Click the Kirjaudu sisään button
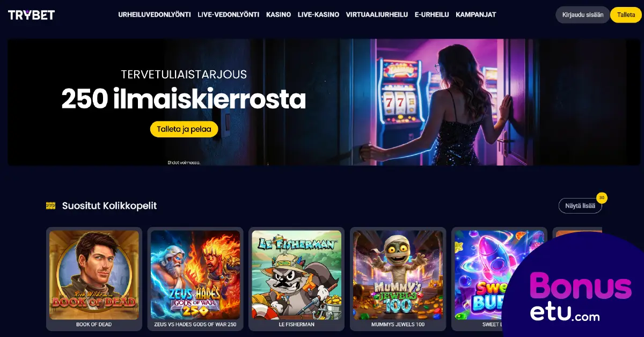 pos(582,15)
